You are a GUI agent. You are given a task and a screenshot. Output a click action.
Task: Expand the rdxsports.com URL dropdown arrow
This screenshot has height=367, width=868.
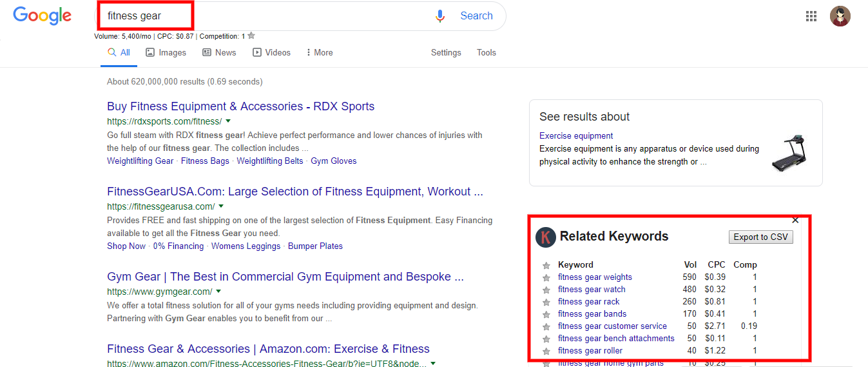click(228, 121)
